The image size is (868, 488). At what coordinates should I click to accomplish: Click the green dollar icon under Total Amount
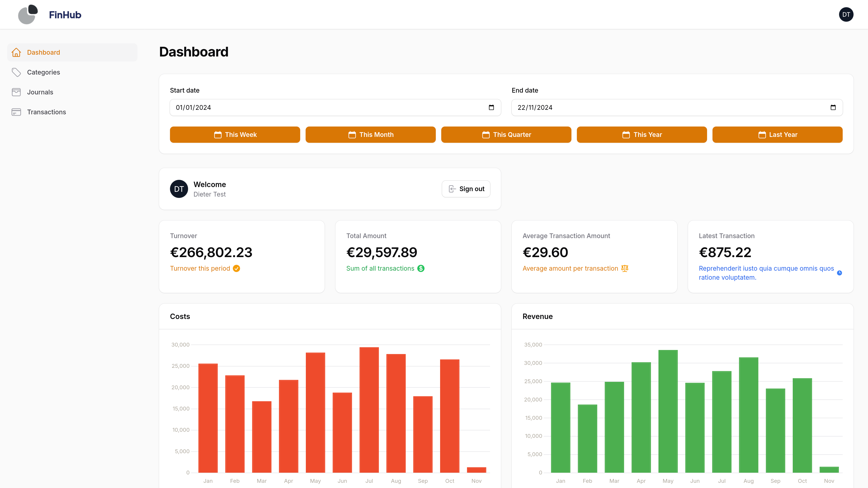point(421,268)
